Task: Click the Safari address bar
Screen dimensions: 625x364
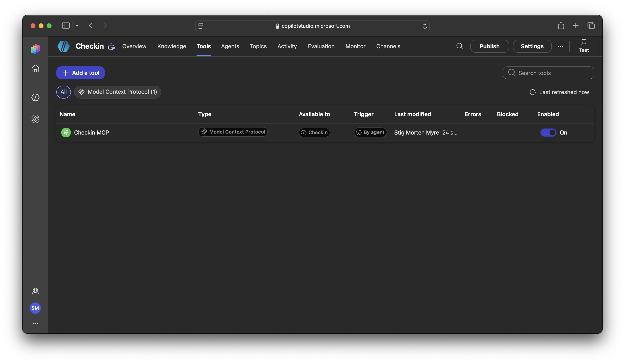Action: 312,26
